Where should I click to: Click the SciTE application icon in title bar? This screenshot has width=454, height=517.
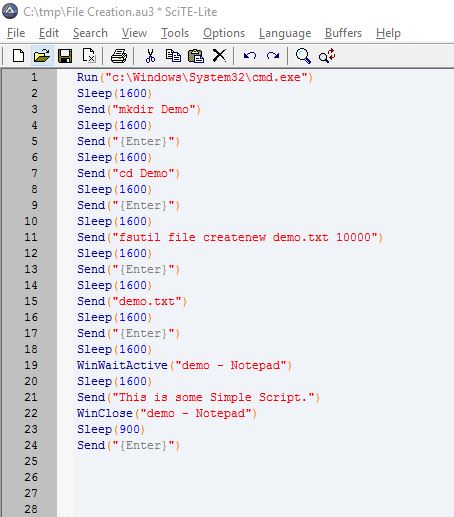point(10,11)
